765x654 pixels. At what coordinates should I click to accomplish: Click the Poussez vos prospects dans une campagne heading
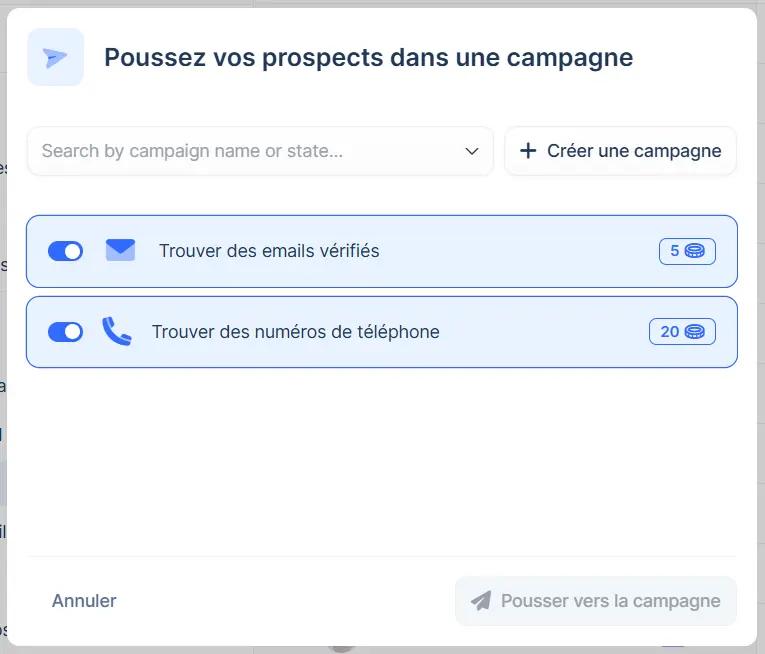368,57
